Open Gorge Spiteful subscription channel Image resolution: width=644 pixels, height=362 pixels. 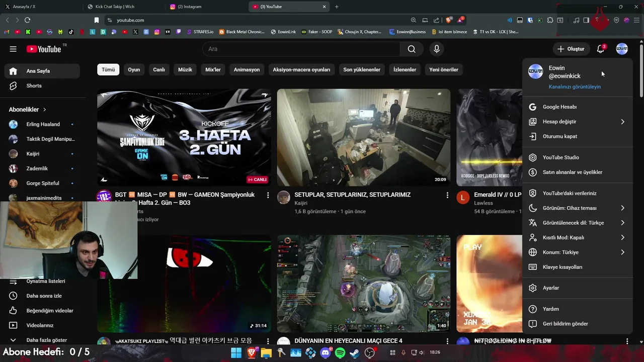[x=42, y=183]
